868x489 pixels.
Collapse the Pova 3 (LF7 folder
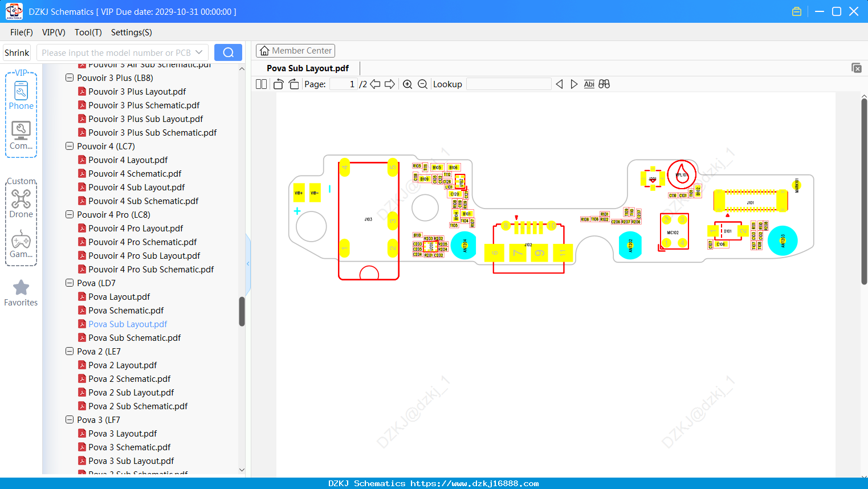pyautogui.click(x=70, y=419)
